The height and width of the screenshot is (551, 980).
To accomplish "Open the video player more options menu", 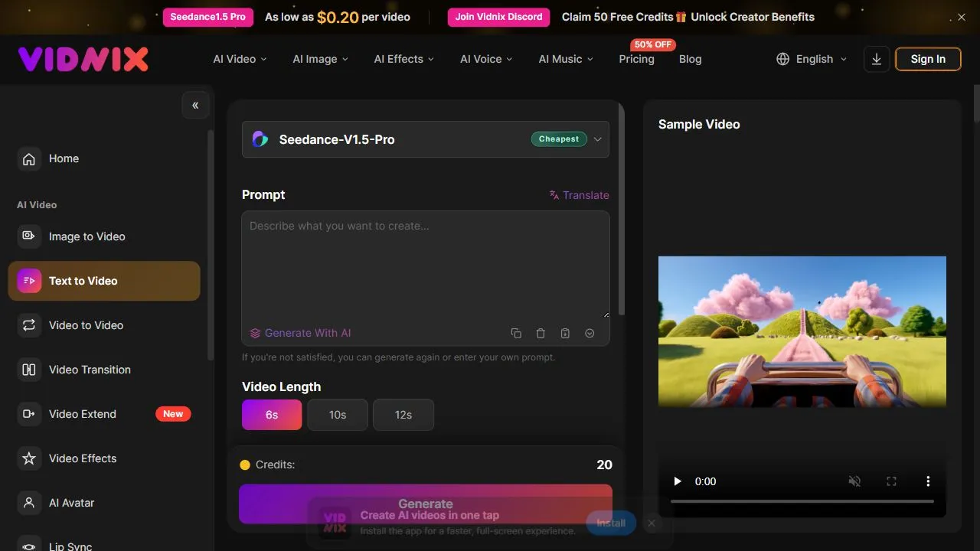I will (928, 481).
